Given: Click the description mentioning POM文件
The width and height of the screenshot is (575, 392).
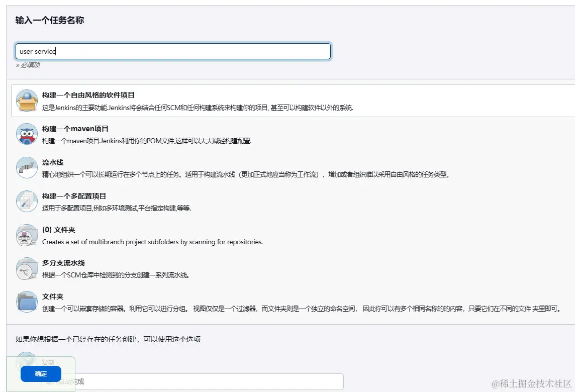Looking at the screenshot, I should point(147,141).
